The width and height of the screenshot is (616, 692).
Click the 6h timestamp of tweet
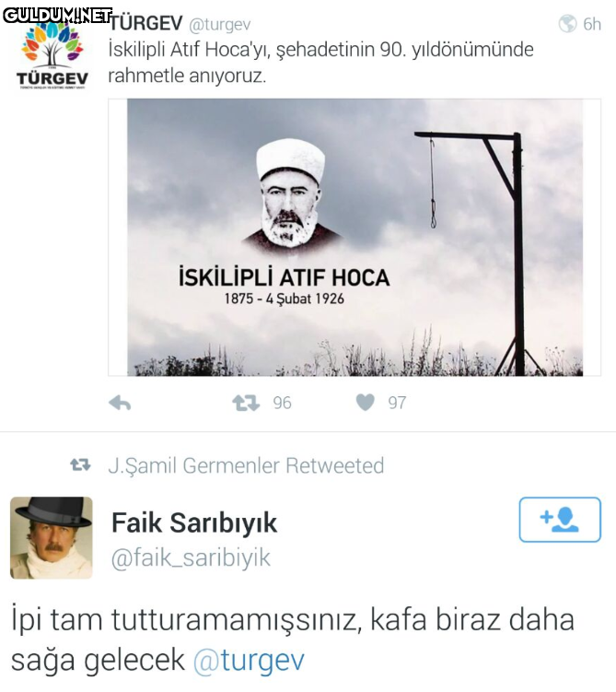click(x=592, y=24)
